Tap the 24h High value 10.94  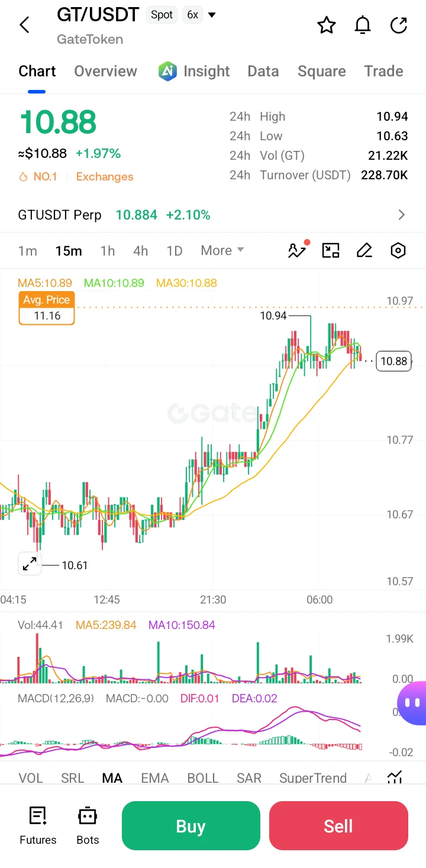tap(392, 117)
